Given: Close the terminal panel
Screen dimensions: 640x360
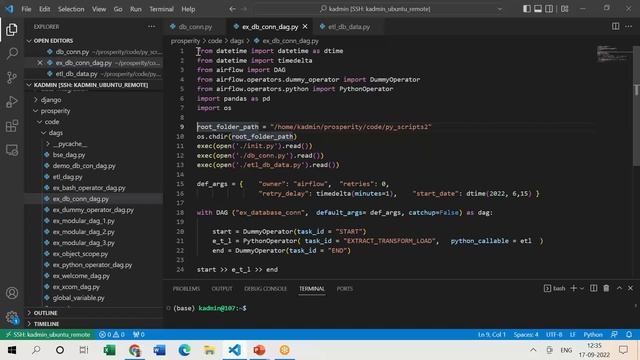Looking at the screenshot, I should point(631,289).
